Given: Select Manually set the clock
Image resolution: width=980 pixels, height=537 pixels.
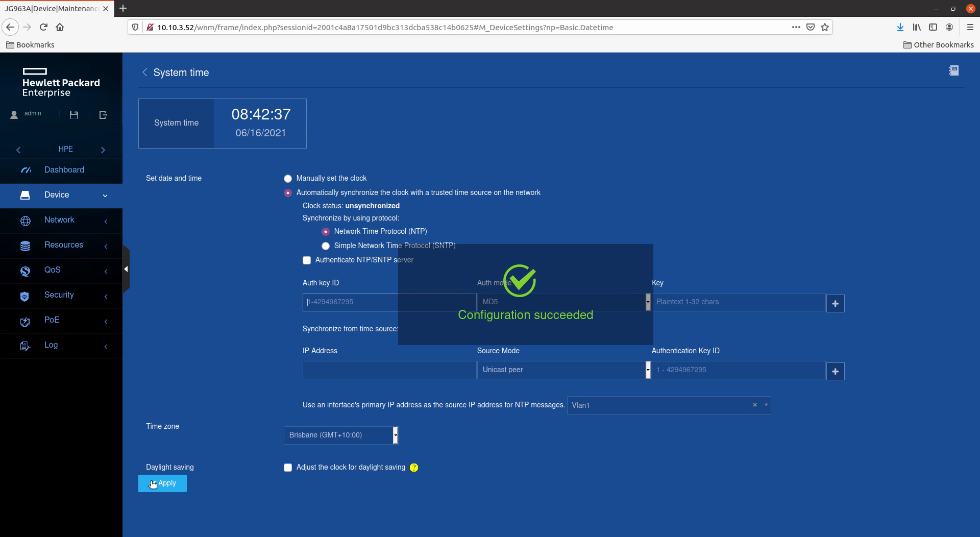Looking at the screenshot, I should click(288, 179).
